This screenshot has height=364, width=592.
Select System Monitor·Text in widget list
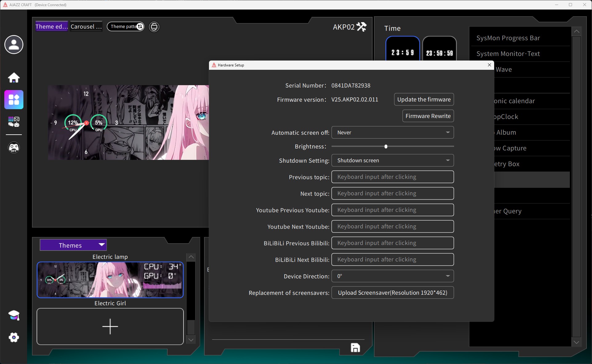(520, 54)
